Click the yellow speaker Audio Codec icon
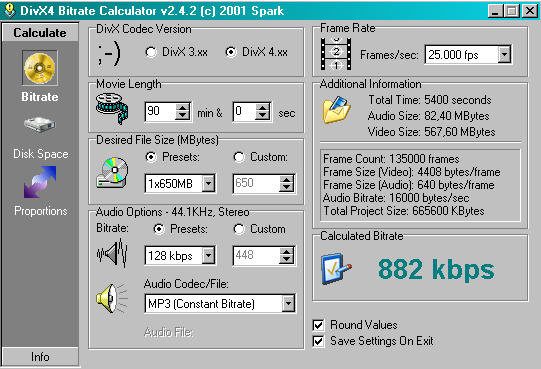The height and width of the screenshot is (369, 541). tap(112, 299)
